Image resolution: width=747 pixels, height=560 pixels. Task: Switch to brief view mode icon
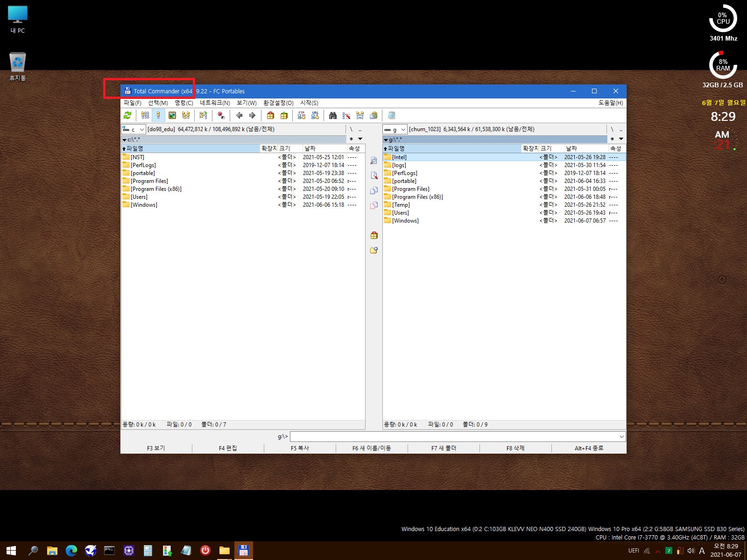tap(145, 115)
